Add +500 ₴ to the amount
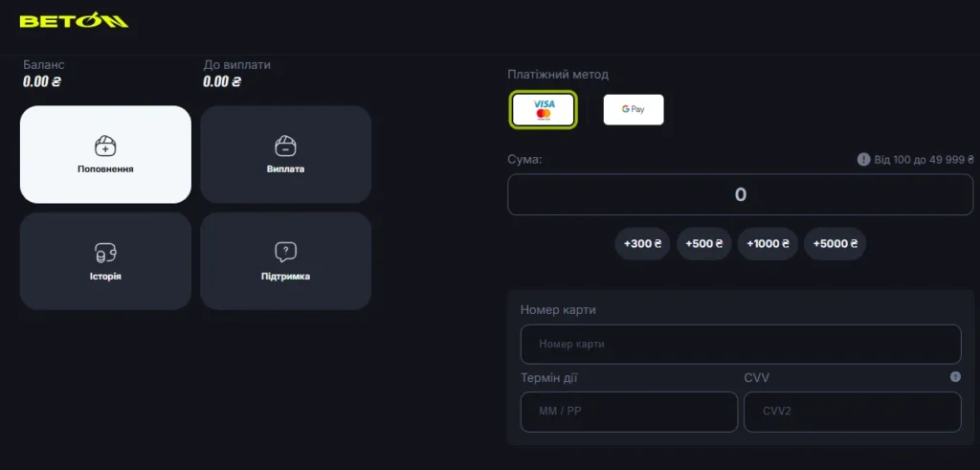 704,244
